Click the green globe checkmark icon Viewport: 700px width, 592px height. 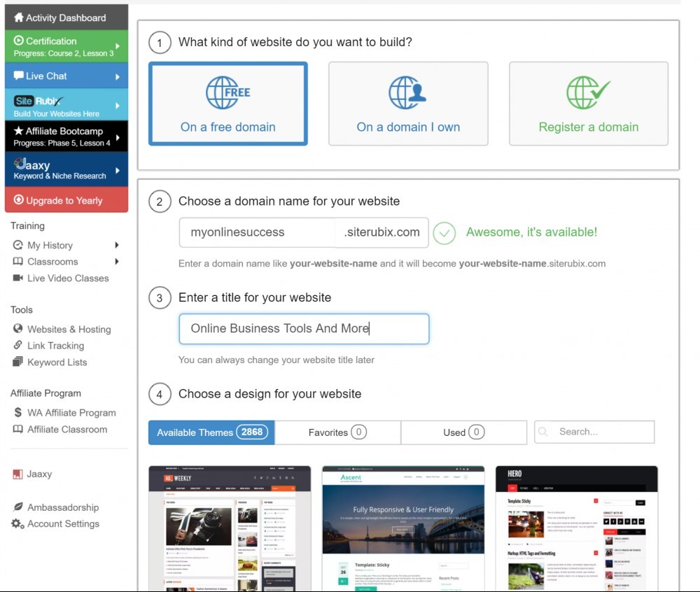(x=589, y=93)
